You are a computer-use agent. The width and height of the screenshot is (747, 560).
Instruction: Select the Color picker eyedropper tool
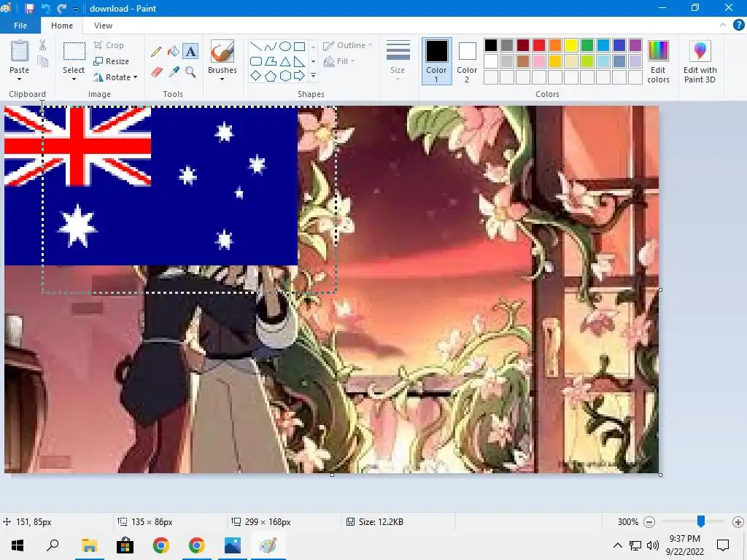pyautogui.click(x=174, y=72)
